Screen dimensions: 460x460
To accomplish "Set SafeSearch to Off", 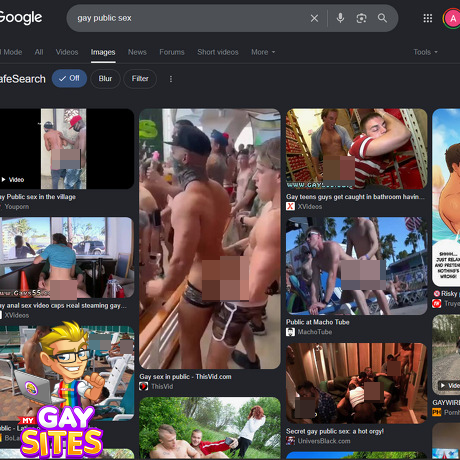I will [69, 79].
